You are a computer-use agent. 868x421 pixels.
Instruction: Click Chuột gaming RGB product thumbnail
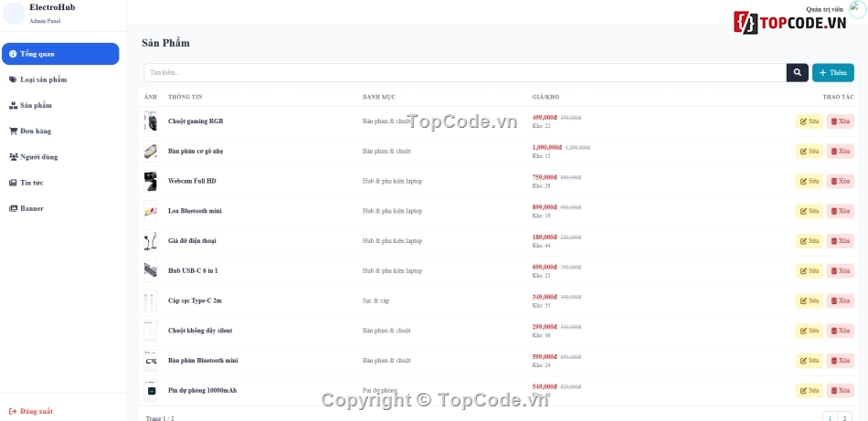coord(151,121)
